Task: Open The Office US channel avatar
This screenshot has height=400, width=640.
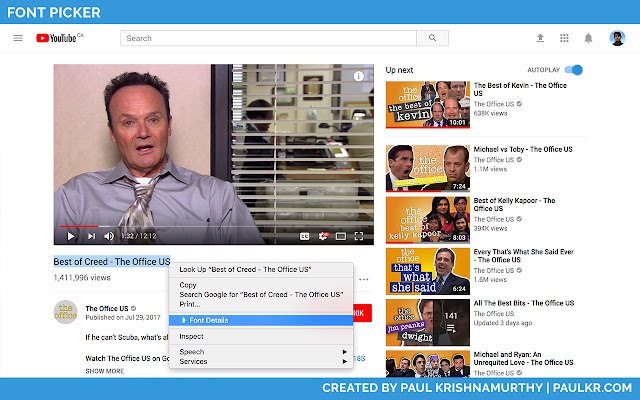Action: click(x=66, y=312)
